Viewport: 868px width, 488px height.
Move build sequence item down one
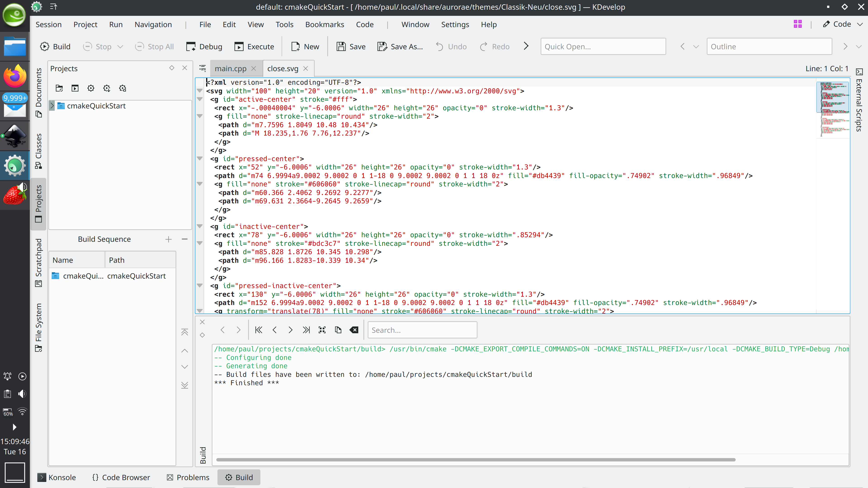pyautogui.click(x=185, y=367)
